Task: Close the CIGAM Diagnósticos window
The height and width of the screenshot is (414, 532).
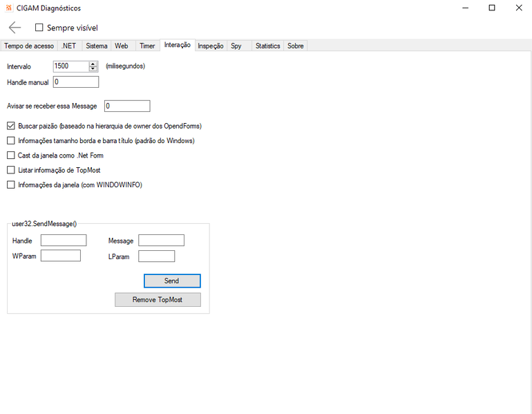Action: pos(519,8)
